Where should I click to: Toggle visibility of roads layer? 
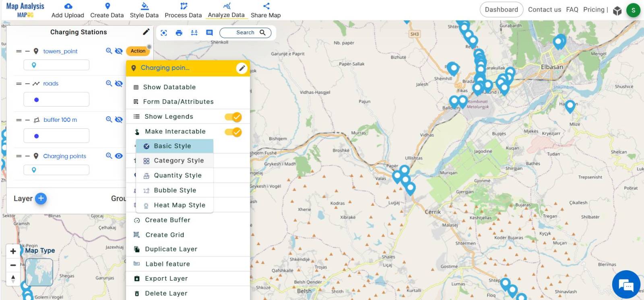pyautogui.click(x=119, y=83)
